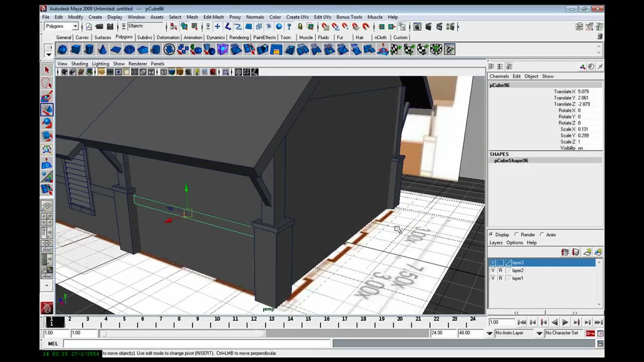Open the Auto keyframe toggle key icon

click(590, 333)
